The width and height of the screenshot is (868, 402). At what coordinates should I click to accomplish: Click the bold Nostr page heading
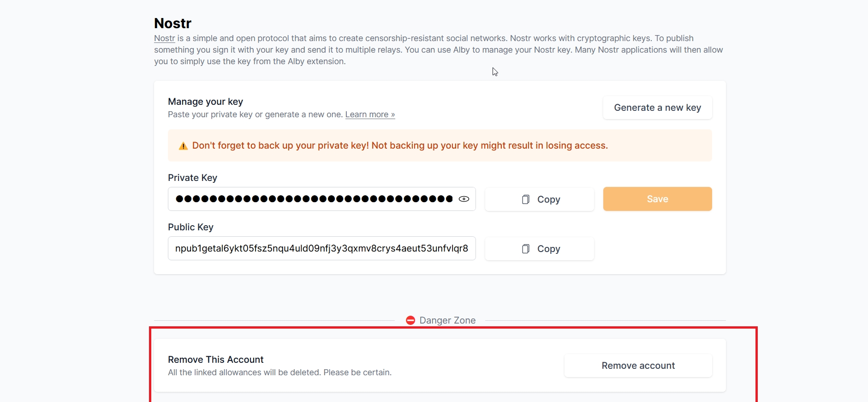point(172,23)
